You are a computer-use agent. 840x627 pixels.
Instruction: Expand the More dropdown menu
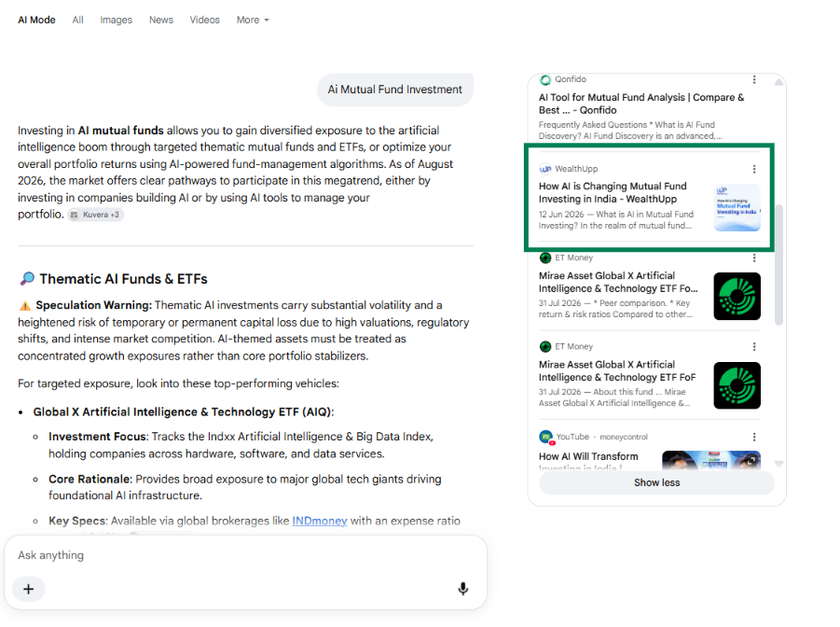coord(253,20)
